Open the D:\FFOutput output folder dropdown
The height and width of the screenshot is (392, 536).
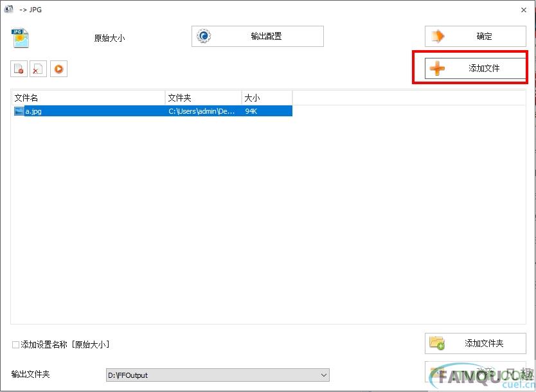coord(218,375)
